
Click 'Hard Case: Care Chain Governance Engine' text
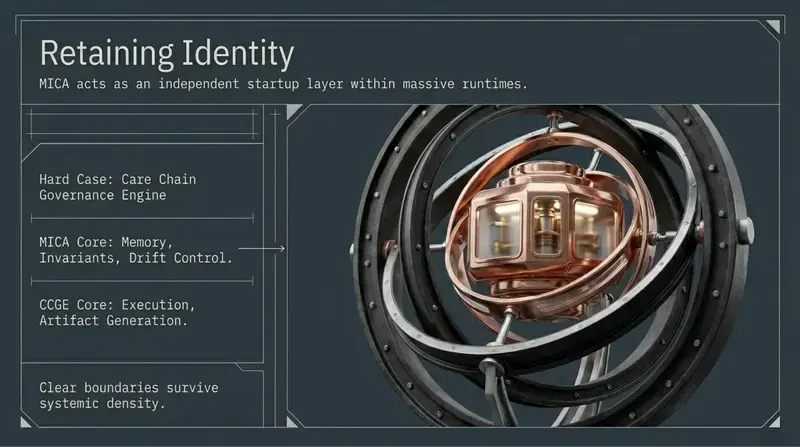(117, 187)
